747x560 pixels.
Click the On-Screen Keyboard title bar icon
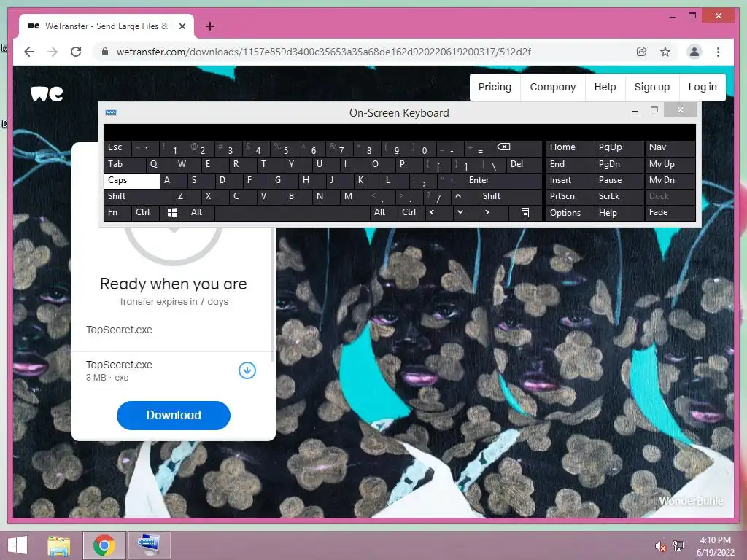(111, 113)
